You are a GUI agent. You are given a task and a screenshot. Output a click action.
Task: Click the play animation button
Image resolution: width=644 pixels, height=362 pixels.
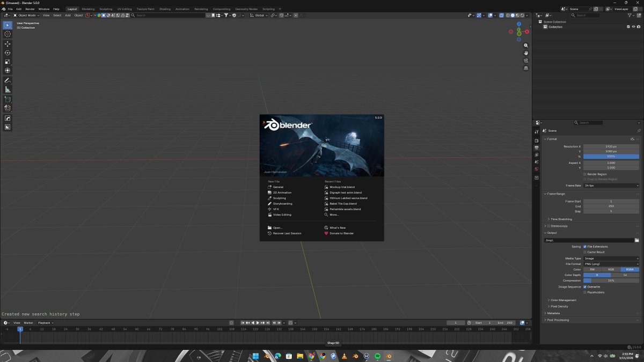258,323
